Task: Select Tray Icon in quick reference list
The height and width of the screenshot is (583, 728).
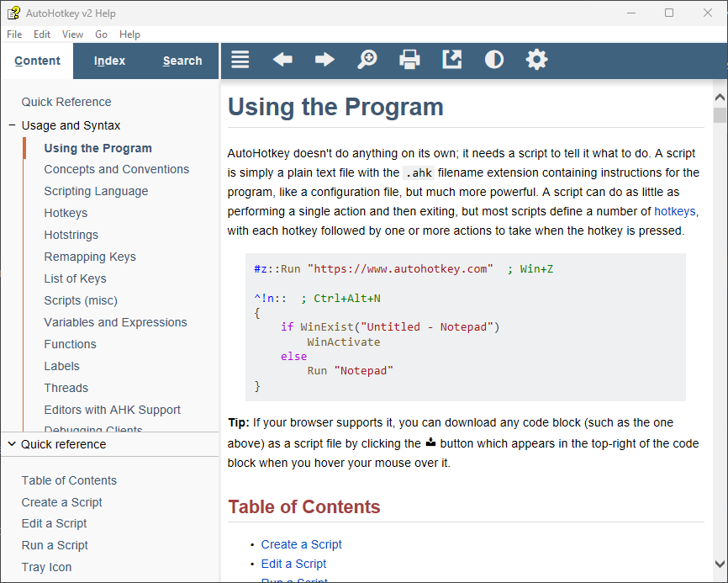Action: click(x=46, y=567)
